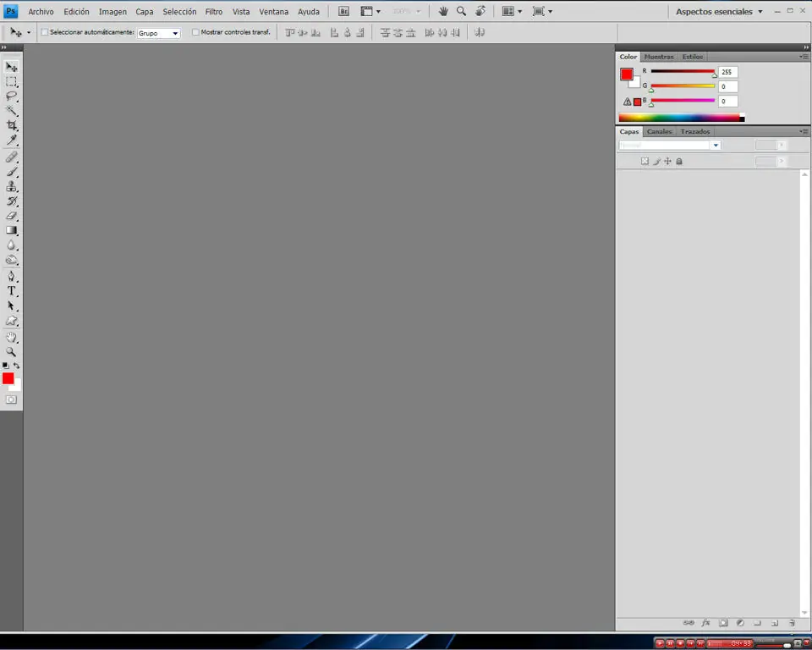Viewport: 812px width, 650px height.
Task: Switch to the Muestras tab
Action: click(659, 57)
